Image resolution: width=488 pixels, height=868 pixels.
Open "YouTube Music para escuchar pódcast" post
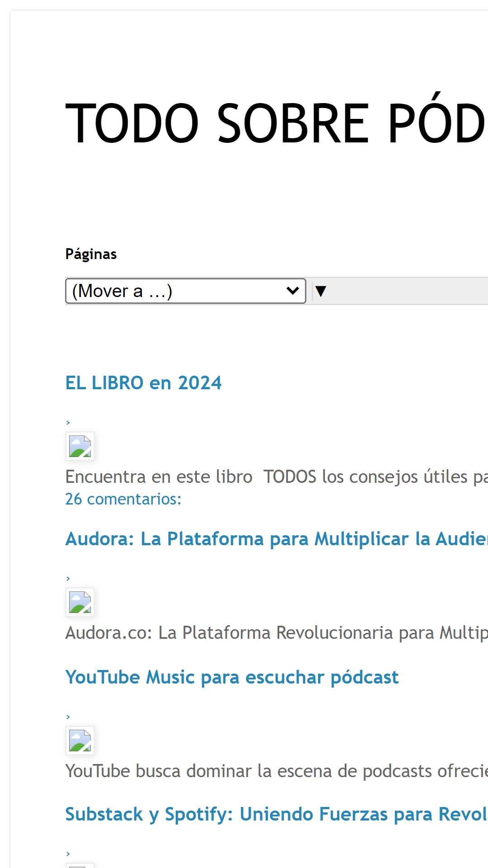point(232,677)
